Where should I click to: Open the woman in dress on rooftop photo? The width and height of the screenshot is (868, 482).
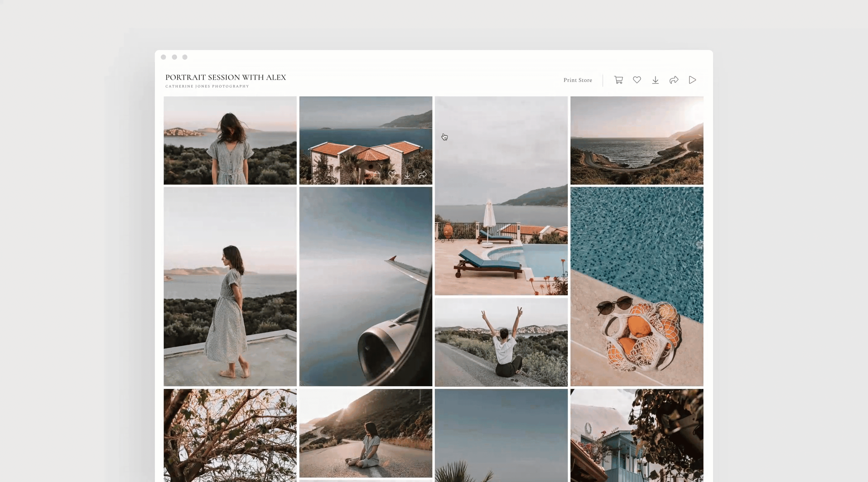230,286
